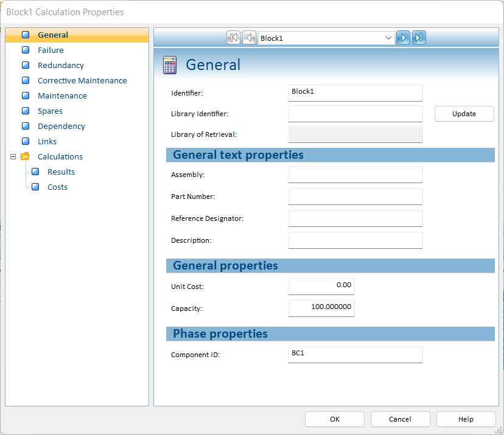Click the Cancel button
The image size is (504, 435).
pos(400,419)
